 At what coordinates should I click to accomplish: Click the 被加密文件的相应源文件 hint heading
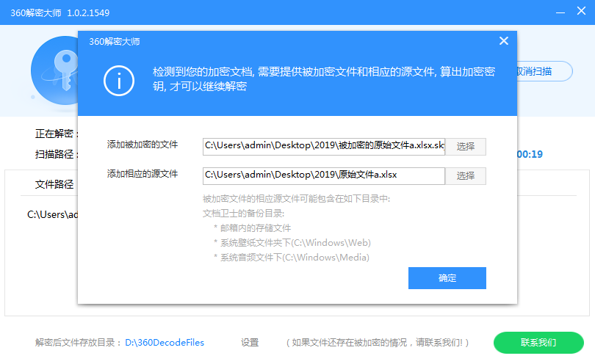[x=296, y=199]
